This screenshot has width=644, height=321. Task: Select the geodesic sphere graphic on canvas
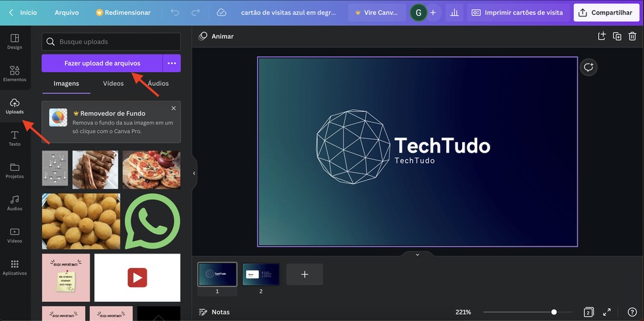coord(353,147)
